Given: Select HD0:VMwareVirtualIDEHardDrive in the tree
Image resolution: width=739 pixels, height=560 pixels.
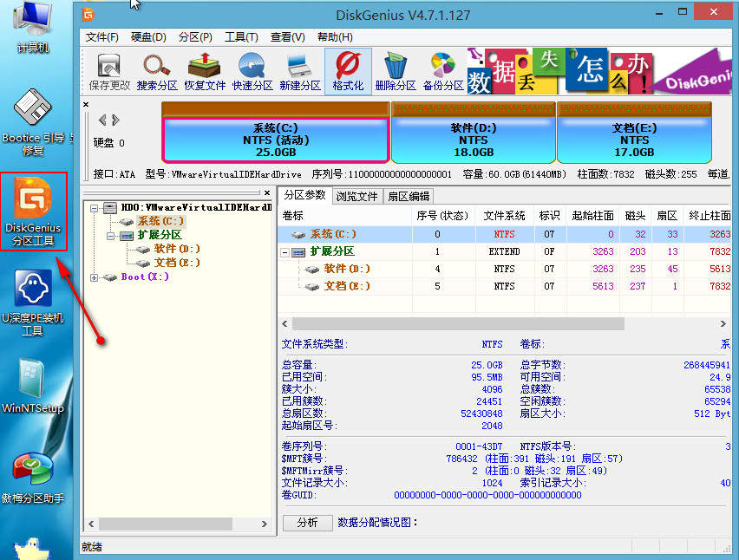Looking at the screenshot, I should click(197, 207).
